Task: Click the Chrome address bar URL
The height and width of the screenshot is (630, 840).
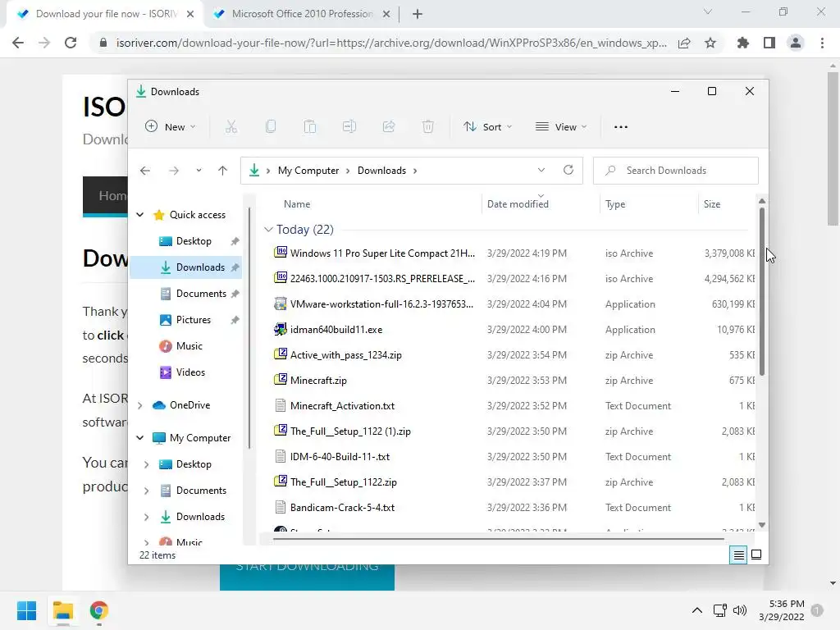Action: (x=391, y=43)
